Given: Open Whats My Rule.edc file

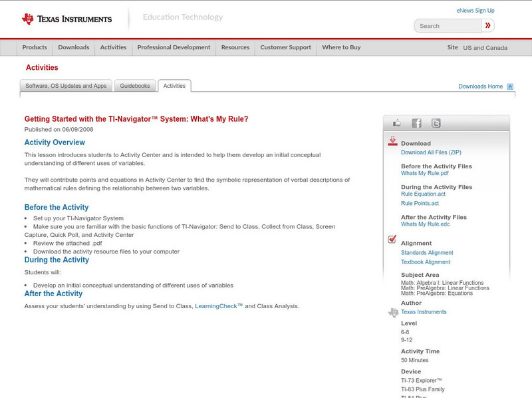Looking at the screenshot, I should point(425,224).
